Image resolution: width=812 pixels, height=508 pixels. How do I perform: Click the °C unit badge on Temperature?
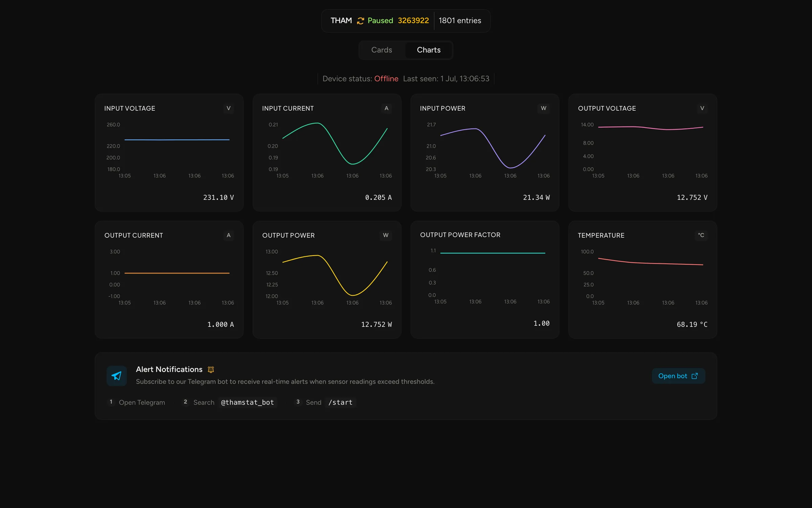701,235
